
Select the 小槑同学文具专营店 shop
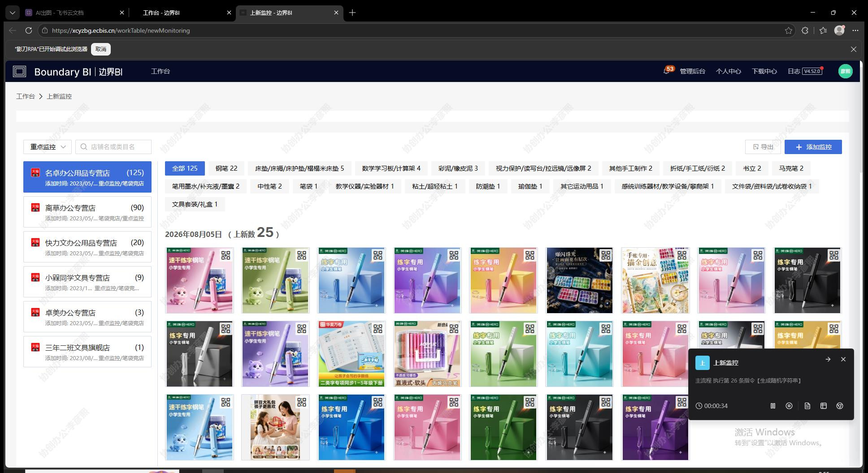click(x=87, y=282)
